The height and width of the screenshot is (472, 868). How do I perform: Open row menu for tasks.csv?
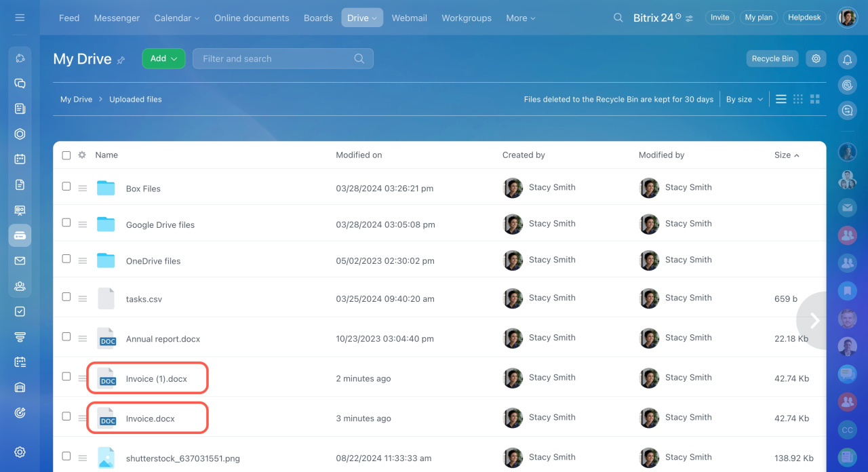[x=83, y=298]
